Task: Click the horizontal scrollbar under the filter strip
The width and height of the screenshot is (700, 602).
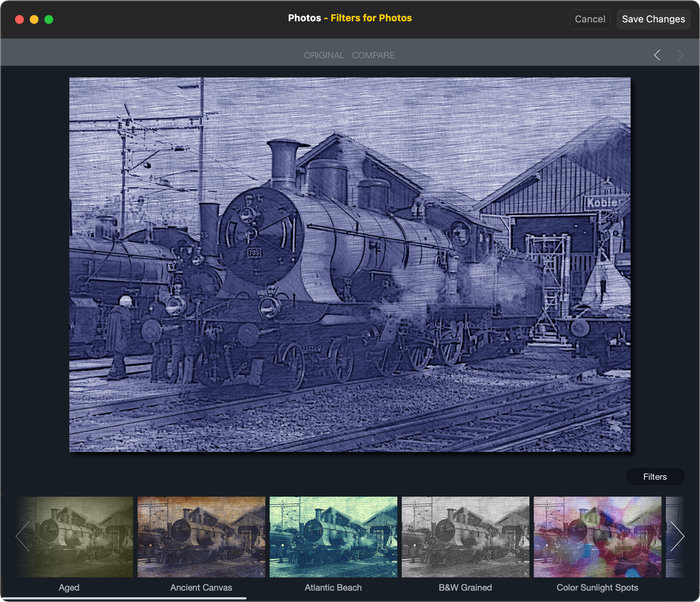Action: 124,598
